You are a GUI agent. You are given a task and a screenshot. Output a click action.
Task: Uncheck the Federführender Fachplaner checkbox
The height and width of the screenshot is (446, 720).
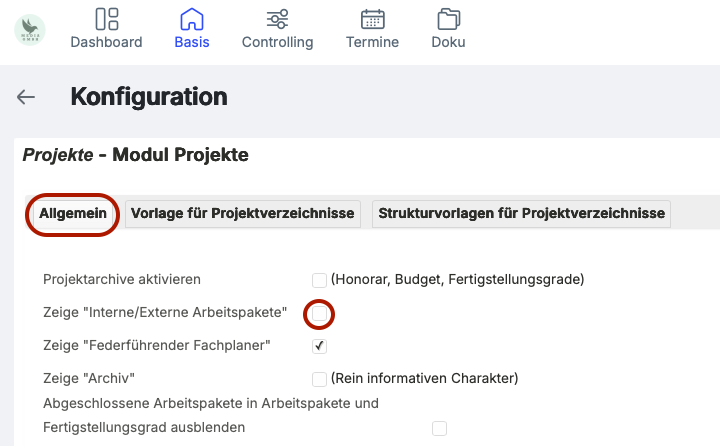tap(319, 346)
